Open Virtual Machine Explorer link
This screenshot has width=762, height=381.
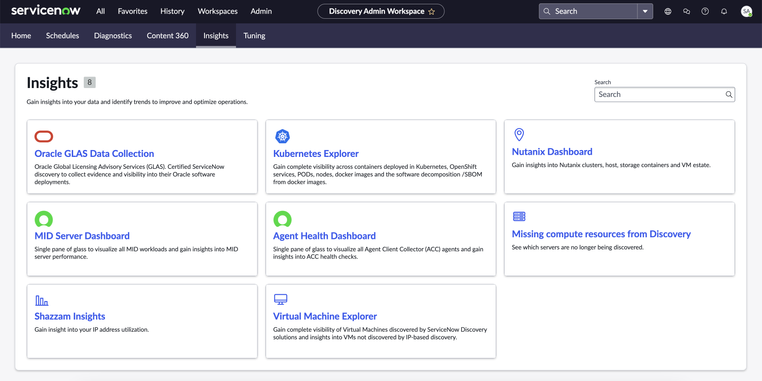pos(325,316)
